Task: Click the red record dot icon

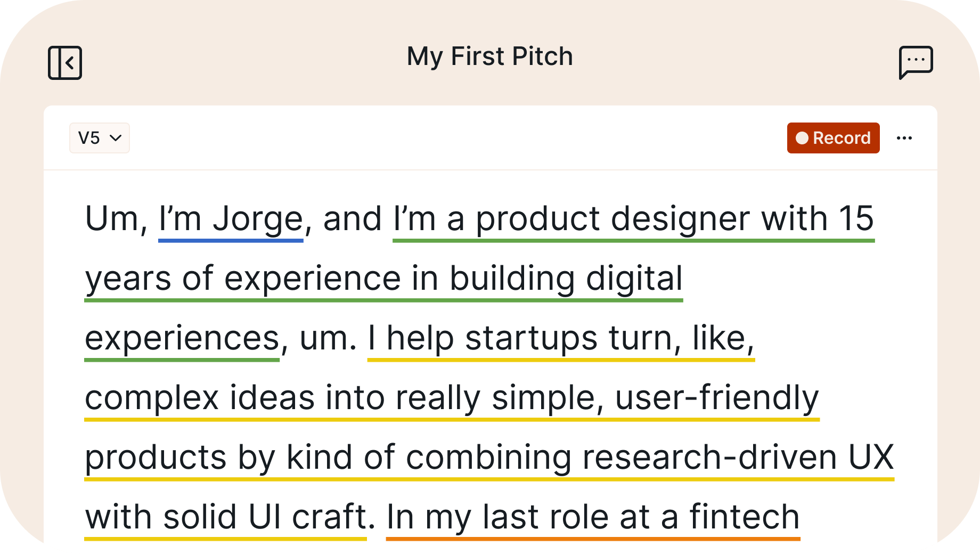Action: click(802, 138)
